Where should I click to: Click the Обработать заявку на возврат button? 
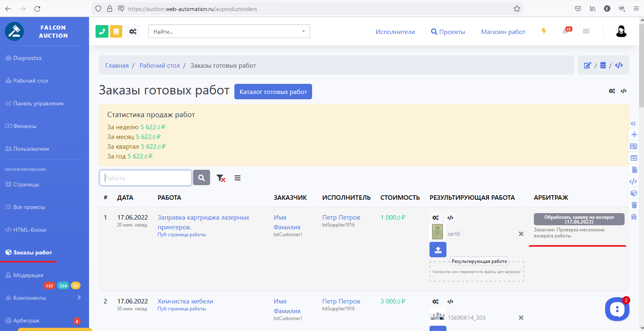tap(579, 219)
